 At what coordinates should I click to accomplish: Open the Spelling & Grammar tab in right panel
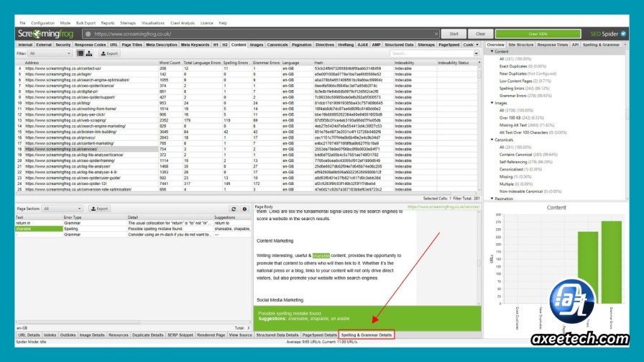pos(601,45)
